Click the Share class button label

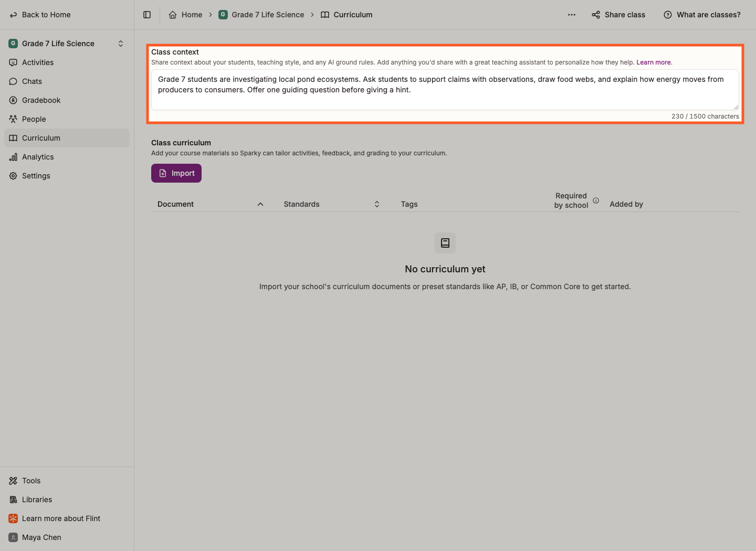coord(625,15)
